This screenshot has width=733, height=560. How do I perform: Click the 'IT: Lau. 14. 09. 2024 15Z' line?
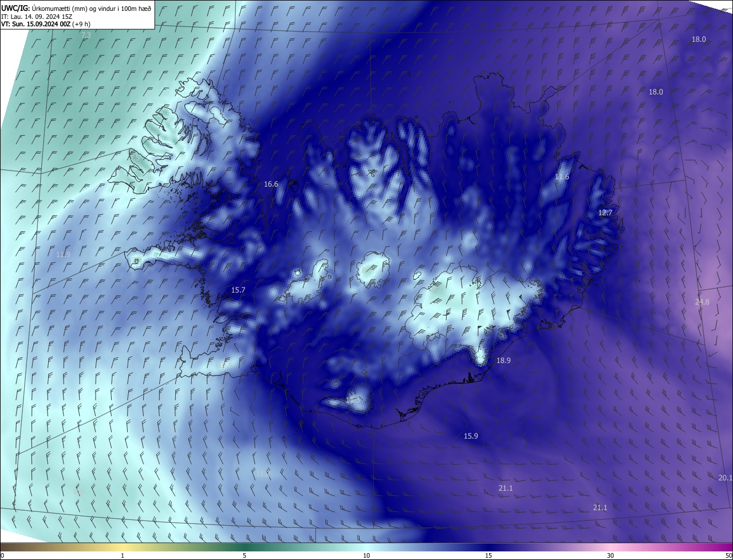(x=37, y=17)
